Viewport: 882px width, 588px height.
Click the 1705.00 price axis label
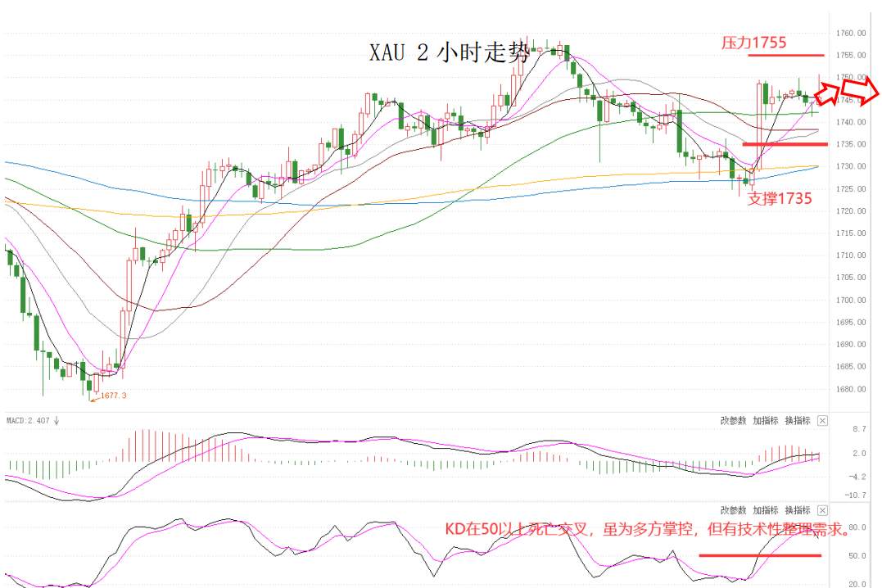click(x=851, y=278)
